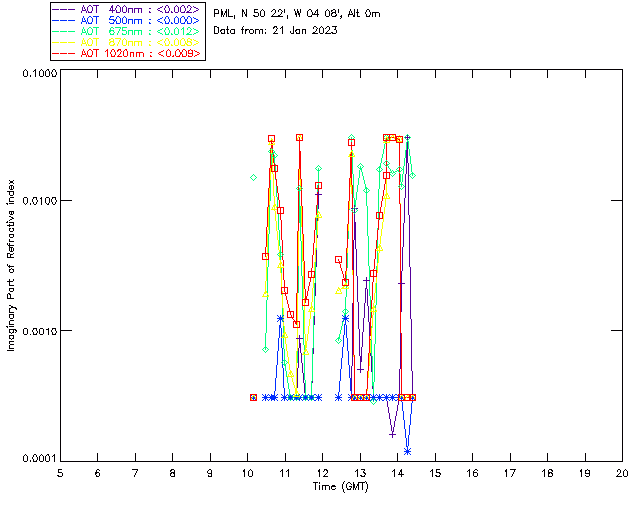The image size is (640, 512).
Task: Click the x-axis tick label 20
Action: pyautogui.click(x=622, y=473)
